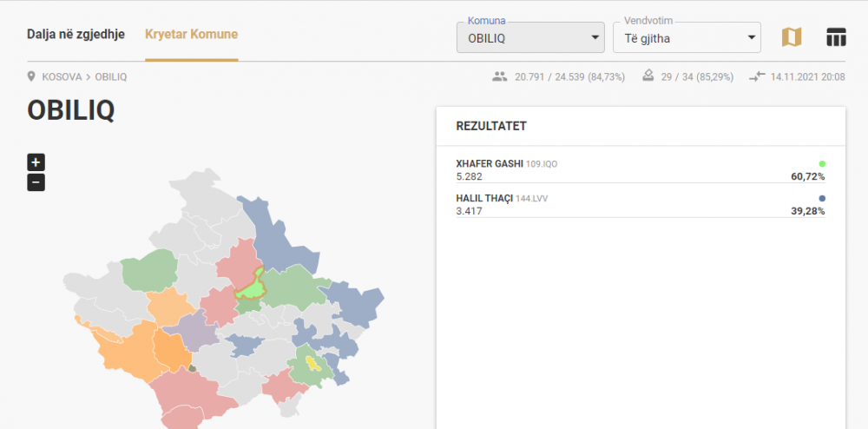Select Halil Thaçi result row
Screen dimensions: 868x429
click(641, 205)
